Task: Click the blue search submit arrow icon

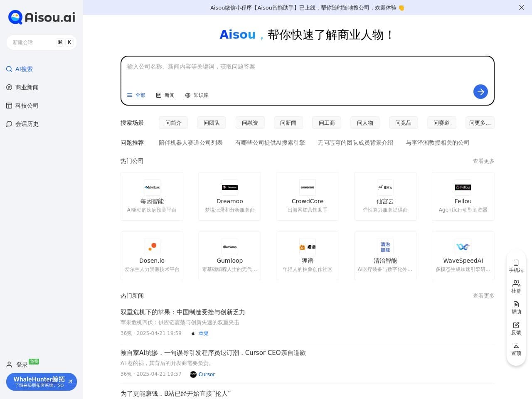Action: click(x=480, y=92)
